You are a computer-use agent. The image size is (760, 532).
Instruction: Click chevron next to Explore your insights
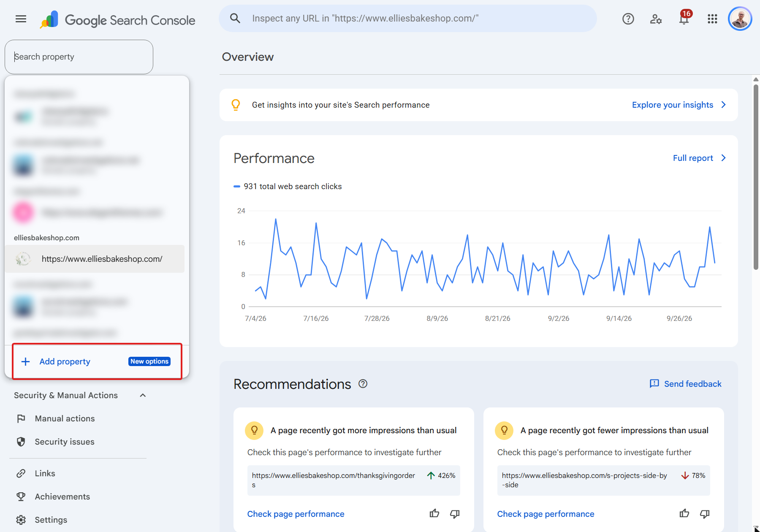(x=723, y=105)
